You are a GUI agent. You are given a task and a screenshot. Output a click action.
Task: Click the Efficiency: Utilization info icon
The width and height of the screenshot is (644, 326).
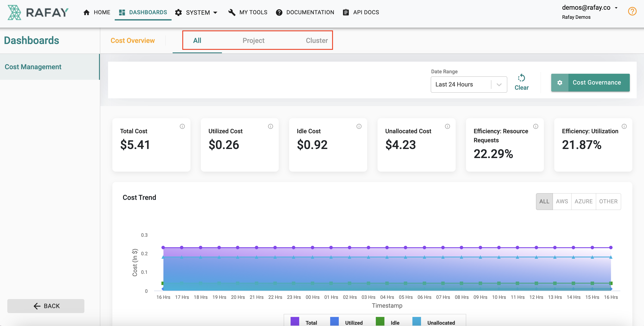(x=624, y=126)
